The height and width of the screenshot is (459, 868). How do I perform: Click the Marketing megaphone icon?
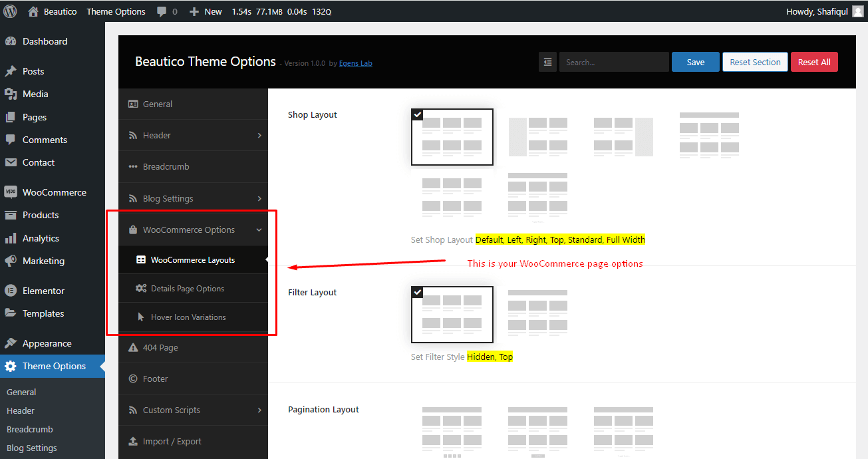tap(11, 261)
